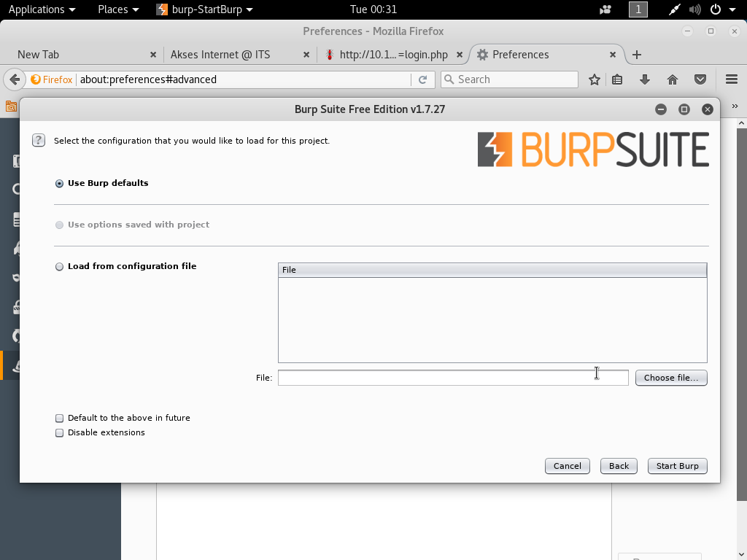Bookmark this page with star icon
747x560 pixels.
pos(595,79)
